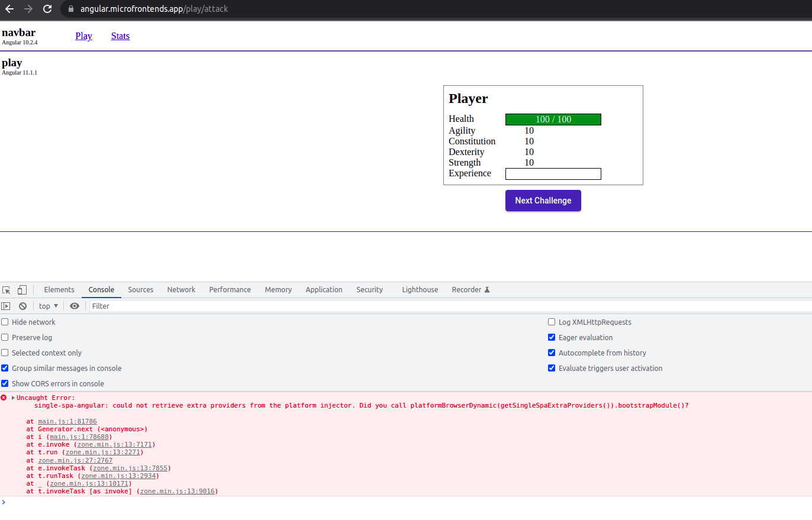Disable Eager evaluation
This screenshot has height=520, width=812.
551,337
